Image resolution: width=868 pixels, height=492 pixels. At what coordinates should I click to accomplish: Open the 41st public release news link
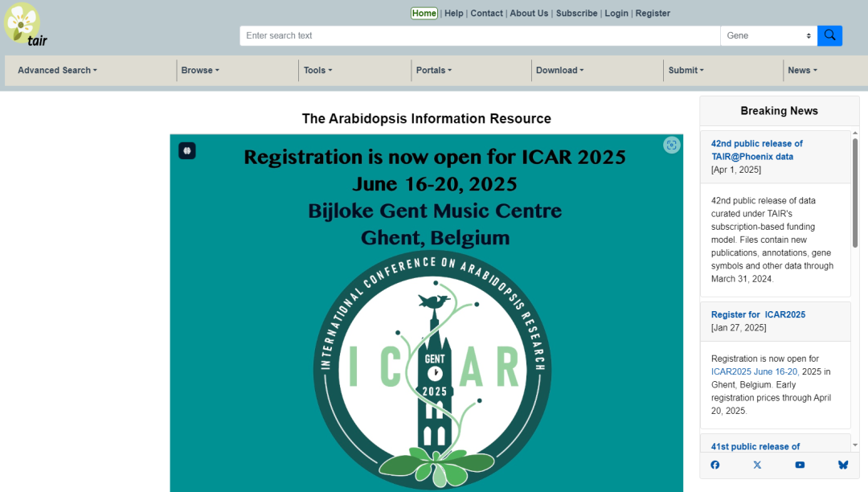click(755, 446)
